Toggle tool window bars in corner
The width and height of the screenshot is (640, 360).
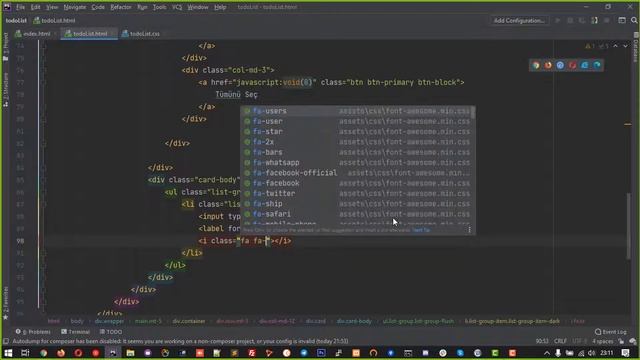[6, 341]
